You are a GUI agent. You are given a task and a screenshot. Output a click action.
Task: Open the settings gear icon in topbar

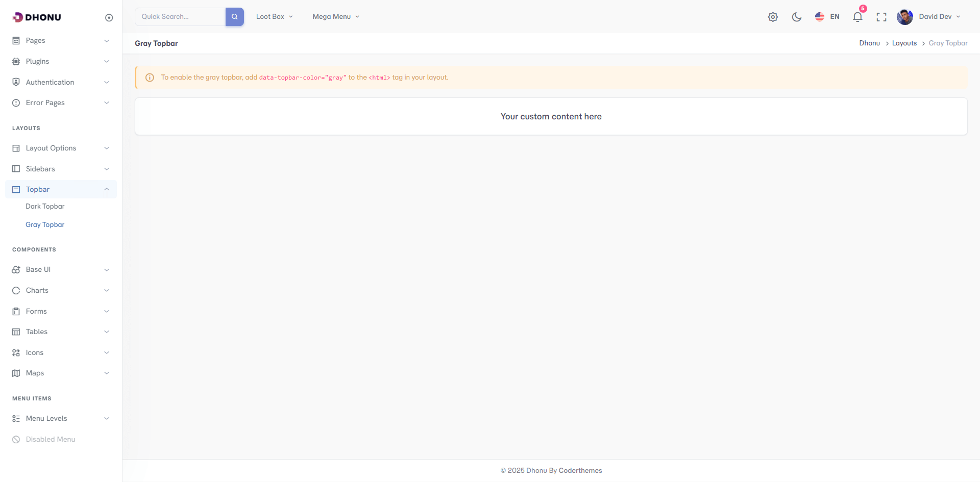(773, 17)
